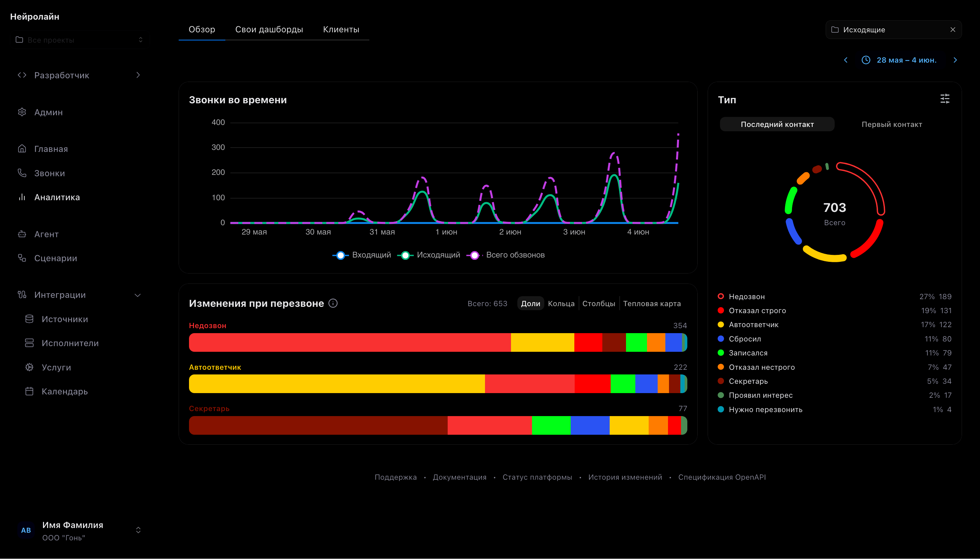Select Последний контакт toggle
Image resolution: width=980 pixels, height=559 pixels.
pyautogui.click(x=777, y=124)
